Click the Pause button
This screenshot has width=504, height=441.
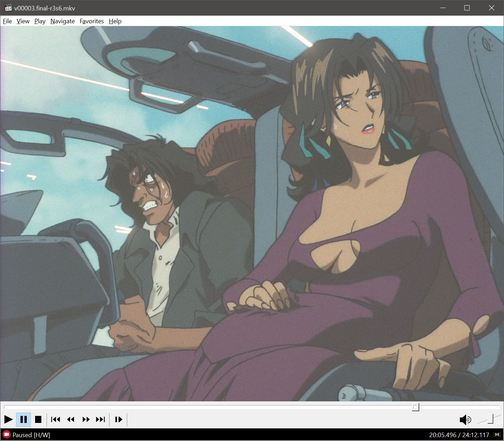(24, 419)
